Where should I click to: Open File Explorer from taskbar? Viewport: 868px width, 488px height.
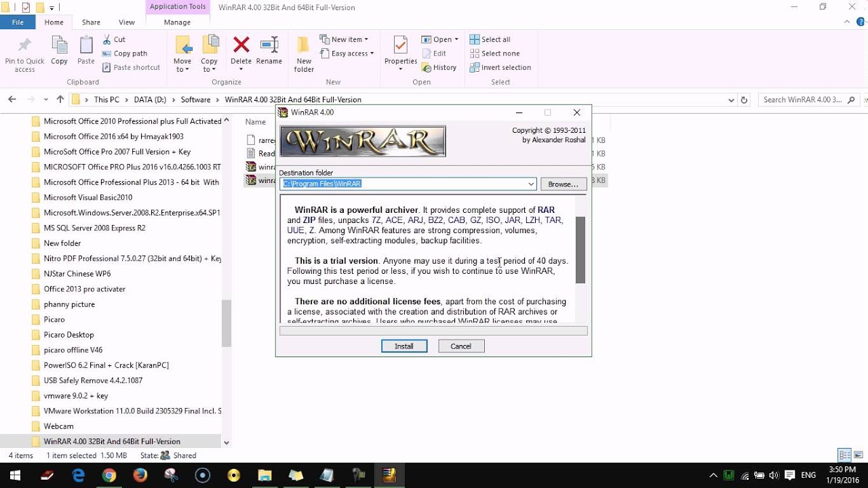264,475
